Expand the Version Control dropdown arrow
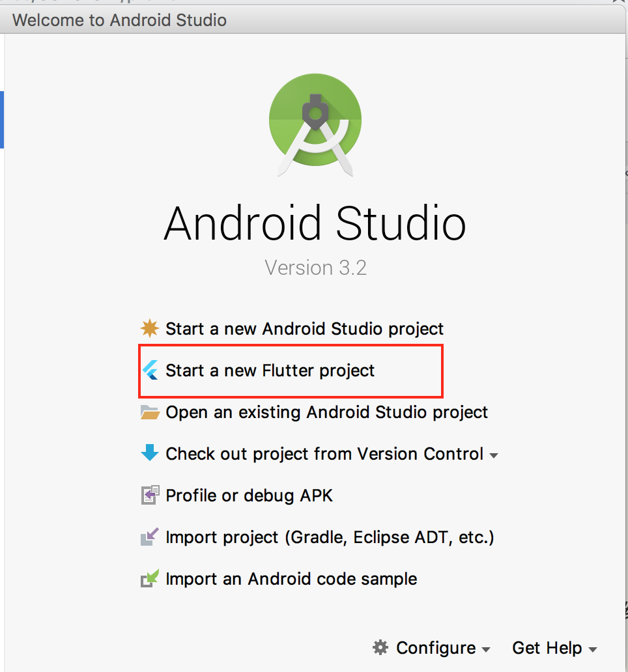 [494, 455]
